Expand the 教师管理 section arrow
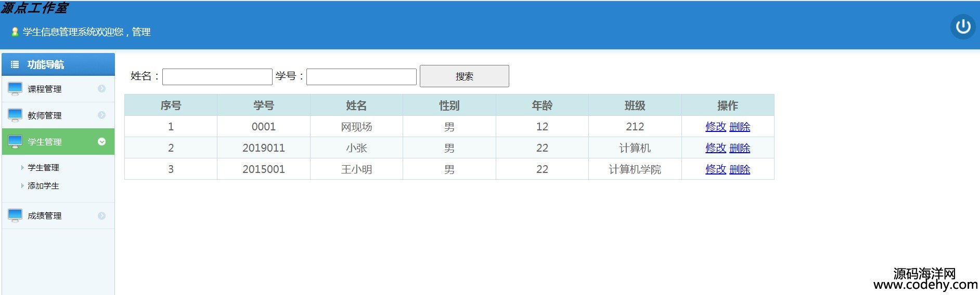980x295 pixels. (101, 115)
